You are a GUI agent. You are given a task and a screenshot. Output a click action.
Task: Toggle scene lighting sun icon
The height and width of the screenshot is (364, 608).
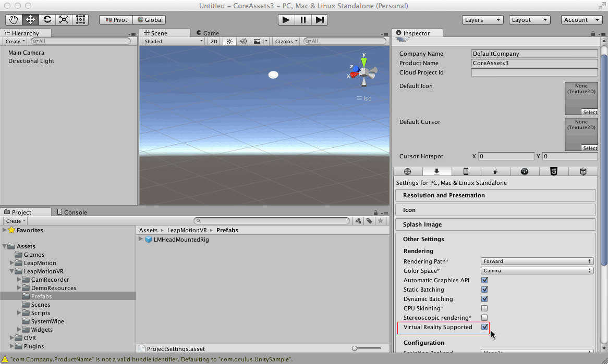coord(229,42)
